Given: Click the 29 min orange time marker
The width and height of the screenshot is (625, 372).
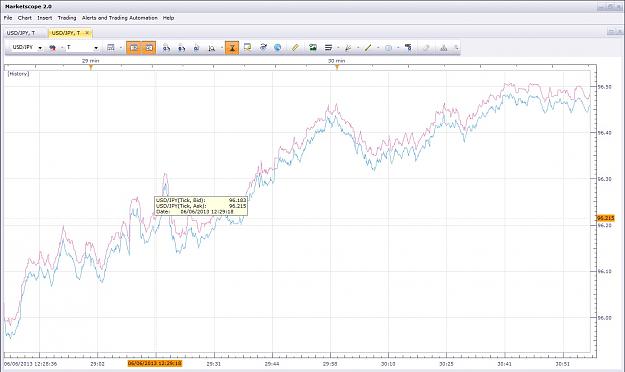Looking at the screenshot, I should coord(91,67).
